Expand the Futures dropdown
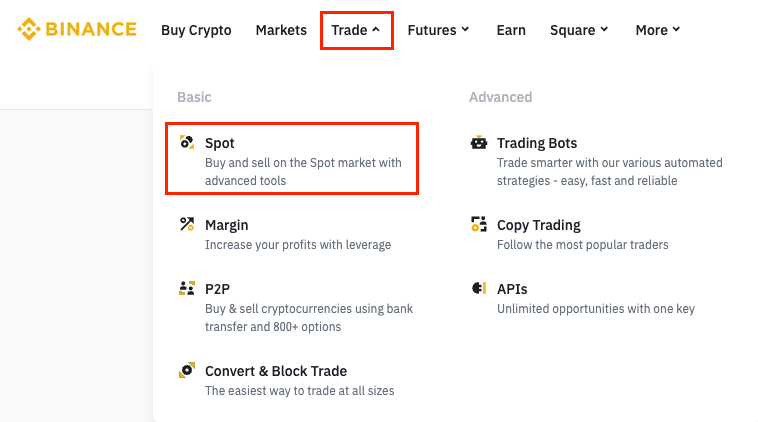 click(x=439, y=30)
